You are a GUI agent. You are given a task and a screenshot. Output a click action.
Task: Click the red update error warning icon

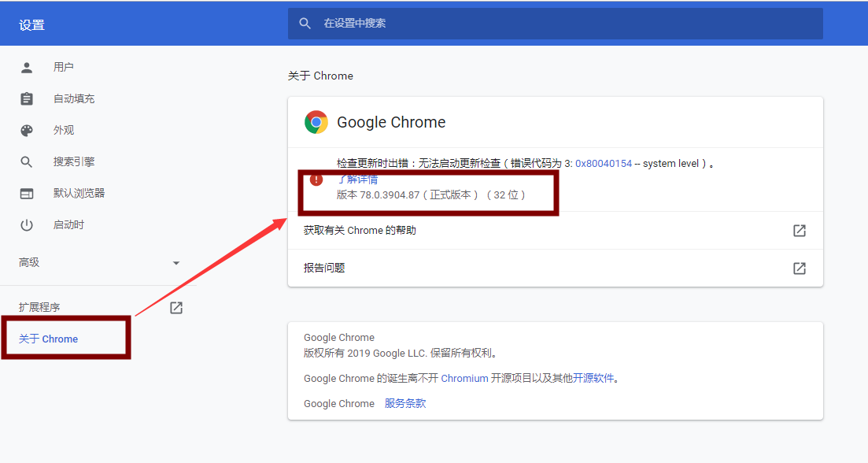pyautogui.click(x=316, y=180)
